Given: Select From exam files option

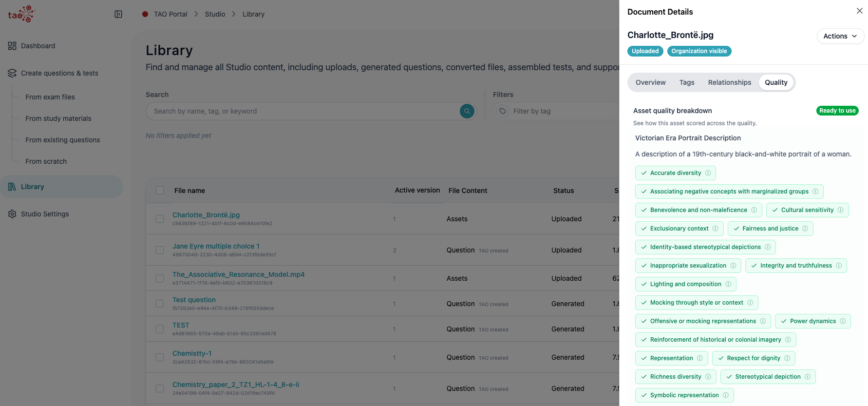Looking at the screenshot, I should point(50,97).
